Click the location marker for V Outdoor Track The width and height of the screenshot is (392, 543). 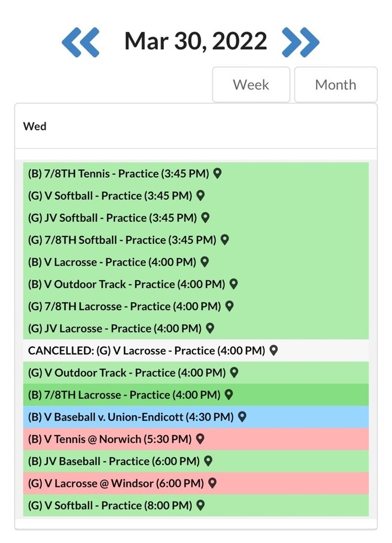[x=233, y=284]
